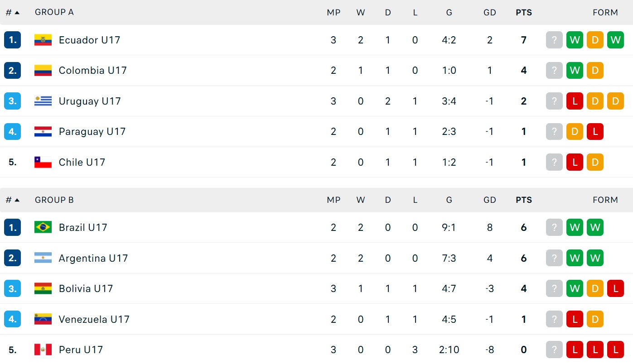
Task: Click Bolivia's red L form badge
Action: pyautogui.click(x=615, y=288)
